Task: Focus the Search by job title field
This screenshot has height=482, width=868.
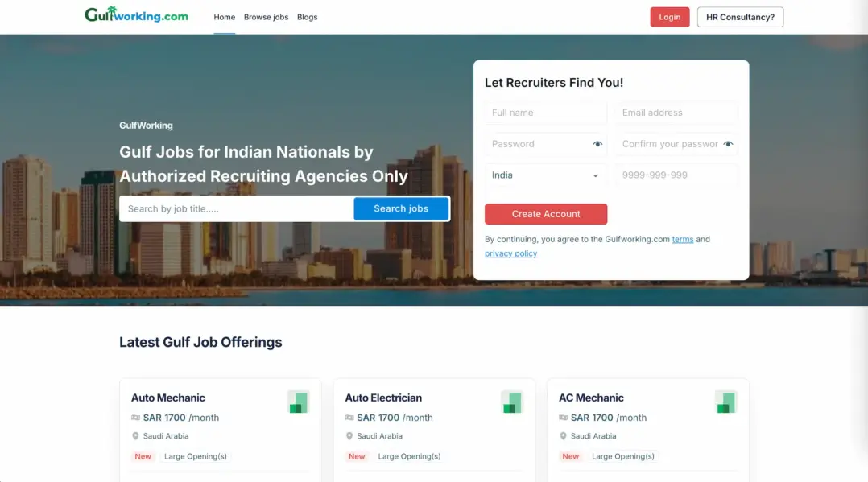Action: (x=236, y=208)
